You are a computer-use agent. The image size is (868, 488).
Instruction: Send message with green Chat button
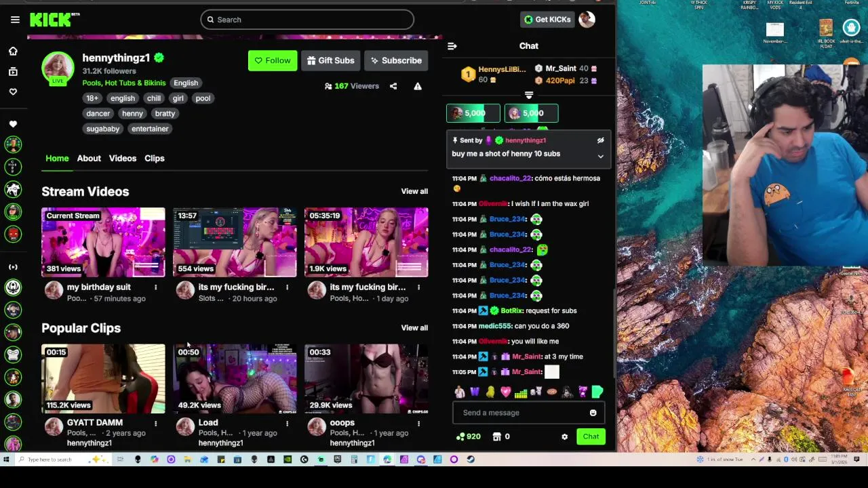[x=591, y=436]
